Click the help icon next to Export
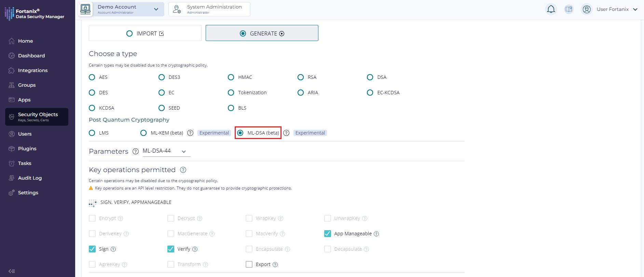 275,264
